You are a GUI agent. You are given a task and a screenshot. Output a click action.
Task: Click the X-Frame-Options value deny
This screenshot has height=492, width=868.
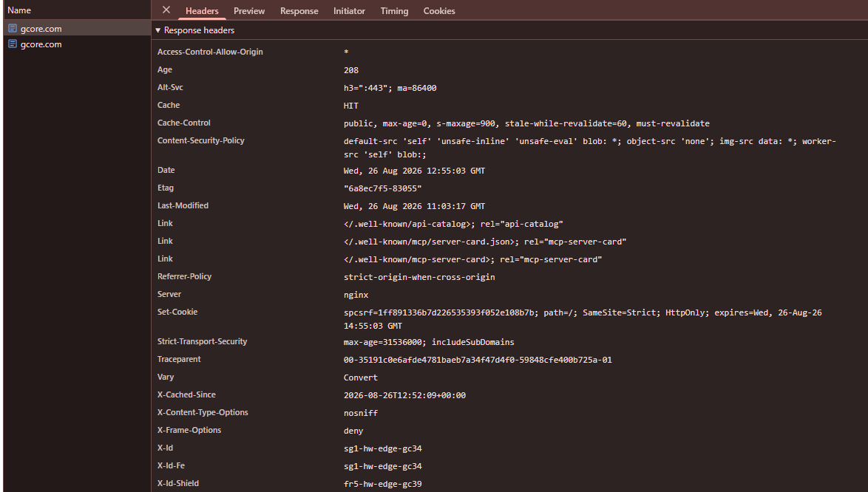pos(353,431)
